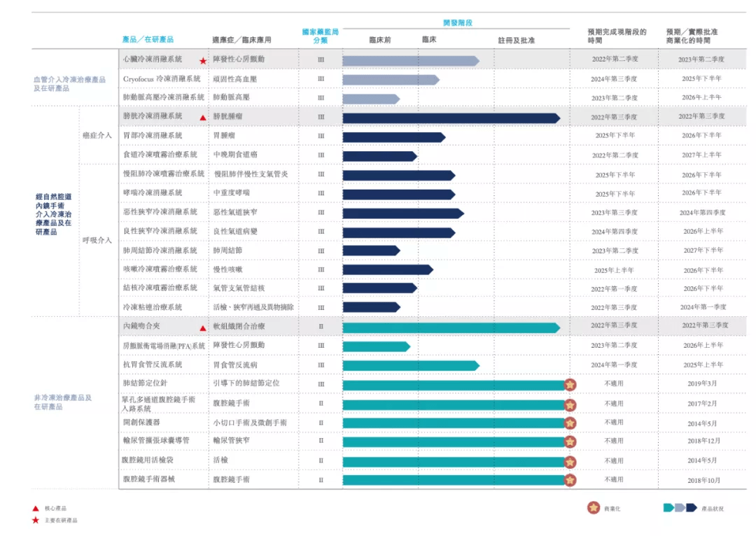The height and width of the screenshot is (536, 756).
Task: Click commercialized star badge on 肺結節定位針 row
Action: pyautogui.click(x=570, y=385)
